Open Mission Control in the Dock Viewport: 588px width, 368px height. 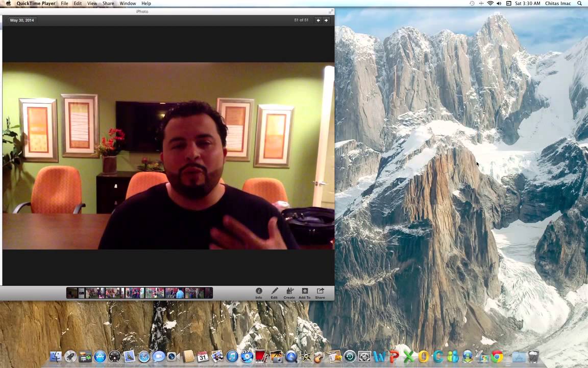(x=85, y=356)
